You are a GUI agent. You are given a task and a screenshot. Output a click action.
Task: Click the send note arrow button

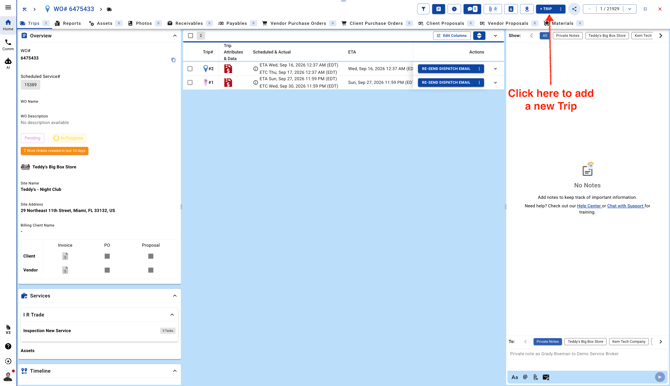(660, 377)
